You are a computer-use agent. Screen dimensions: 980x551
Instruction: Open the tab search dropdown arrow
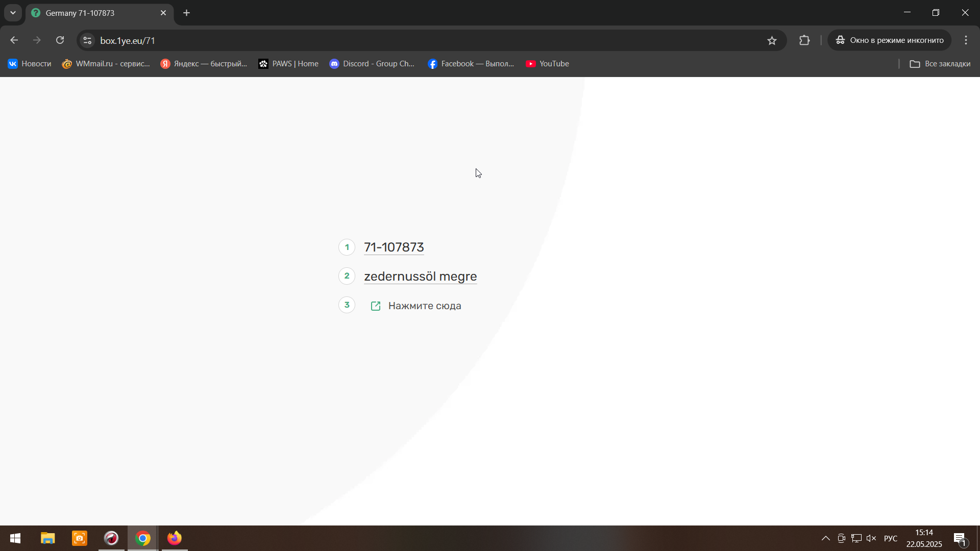(x=13, y=13)
